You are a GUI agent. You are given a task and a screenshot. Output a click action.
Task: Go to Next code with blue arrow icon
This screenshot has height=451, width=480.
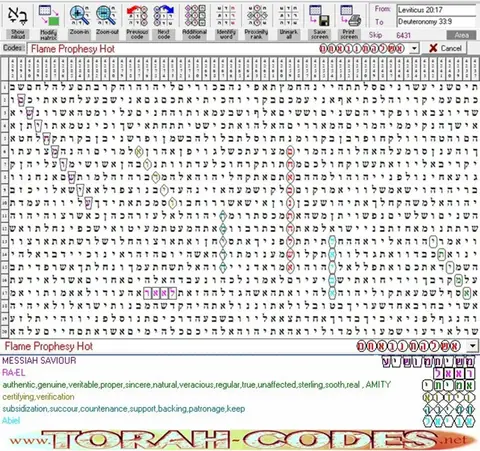pos(164,16)
